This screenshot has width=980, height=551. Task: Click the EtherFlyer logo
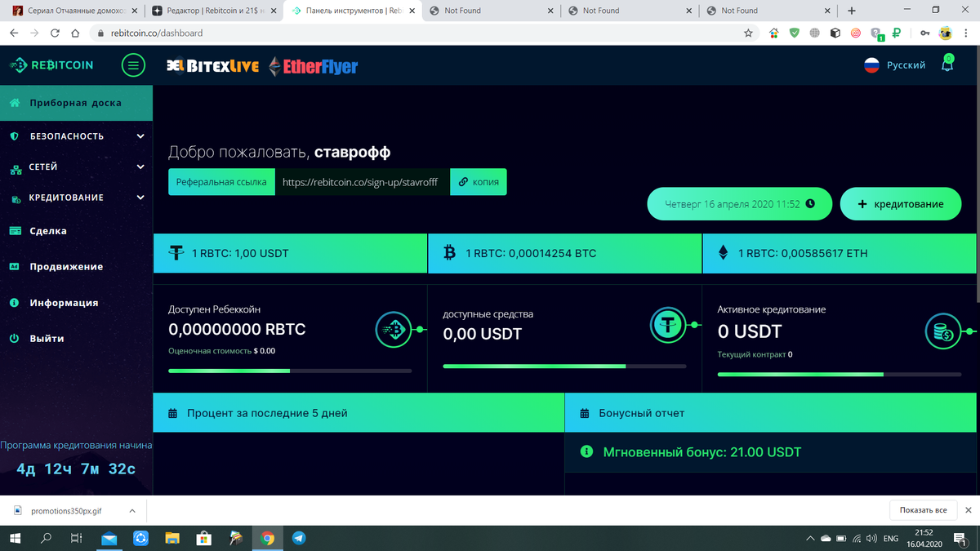[313, 66]
